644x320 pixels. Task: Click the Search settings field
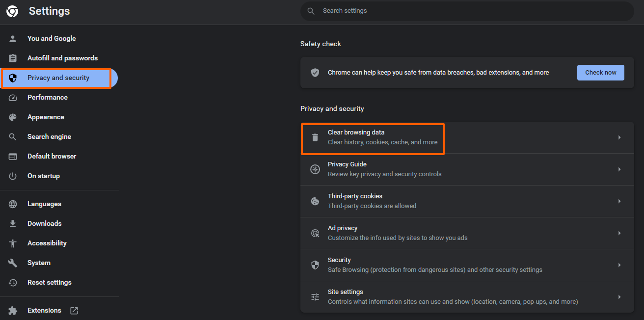467,11
